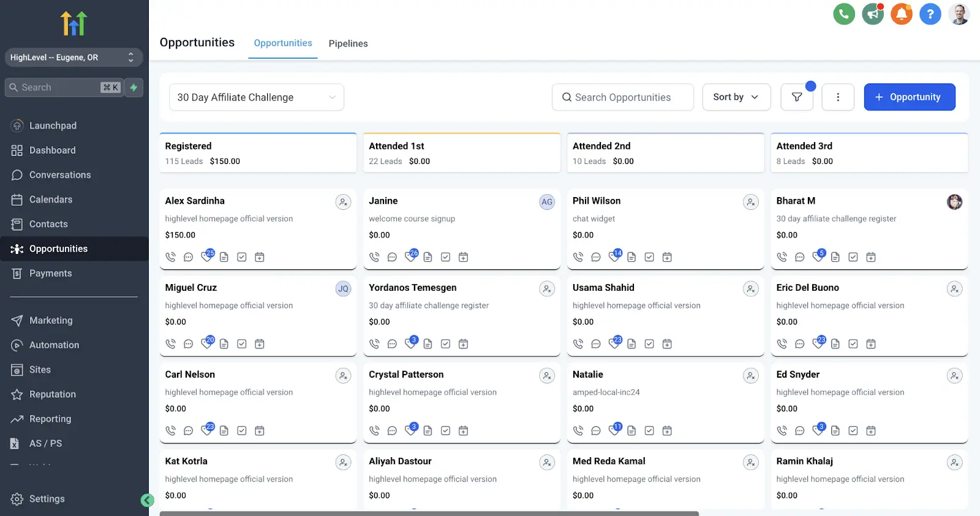The height and width of the screenshot is (516, 980).
Task: Open the orange notifications bell
Action: click(902, 13)
